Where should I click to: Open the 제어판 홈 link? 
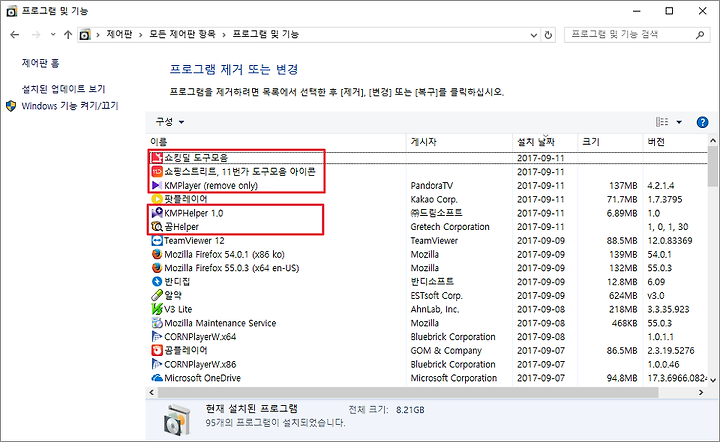pos(40,63)
